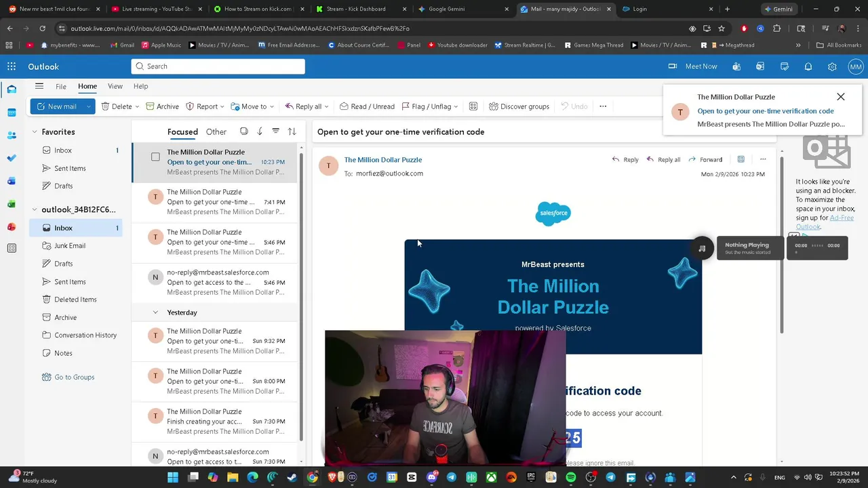Collapse the Favorites folder group
This screenshot has width=868, height=488.
35,132
